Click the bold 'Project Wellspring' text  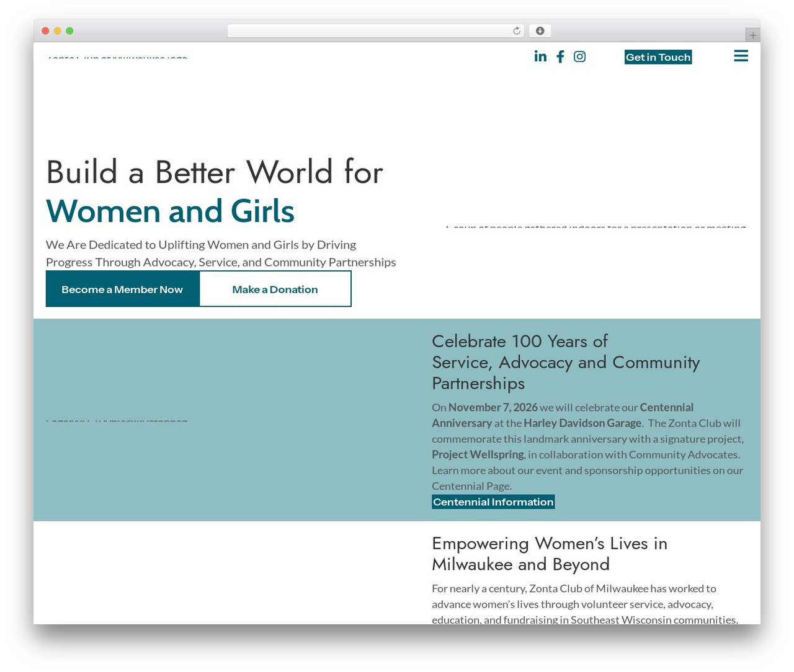(478, 454)
